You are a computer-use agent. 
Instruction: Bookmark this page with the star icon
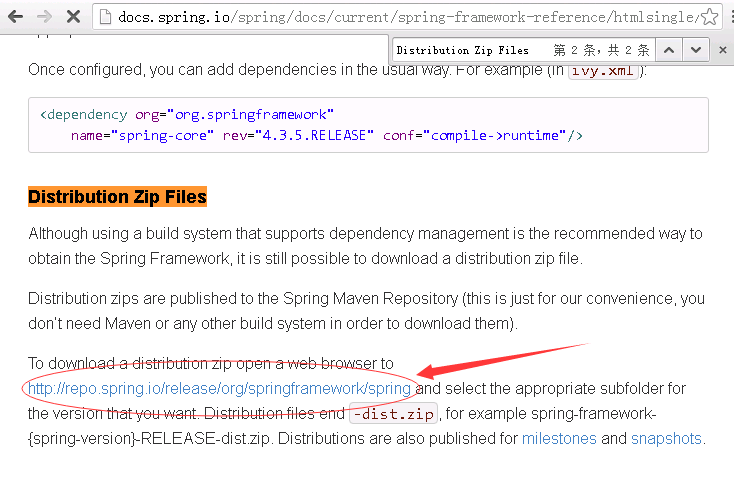[709, 17]
